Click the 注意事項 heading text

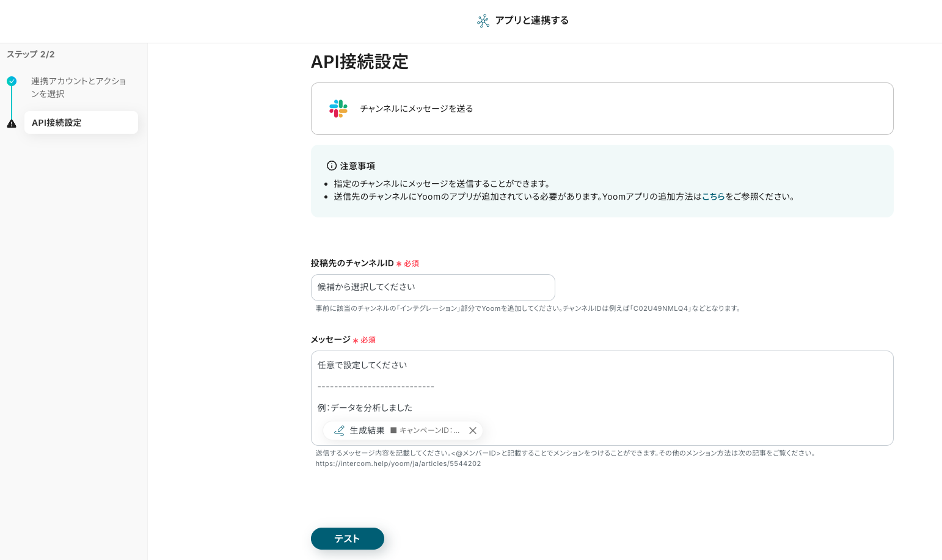(x=357, y=166)
